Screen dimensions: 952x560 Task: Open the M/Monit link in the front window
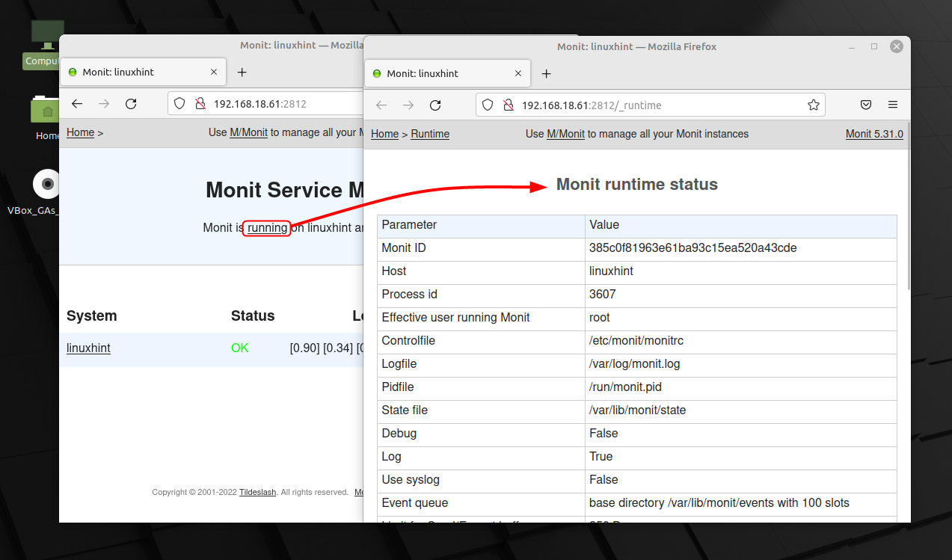click(x=565, y=134)
